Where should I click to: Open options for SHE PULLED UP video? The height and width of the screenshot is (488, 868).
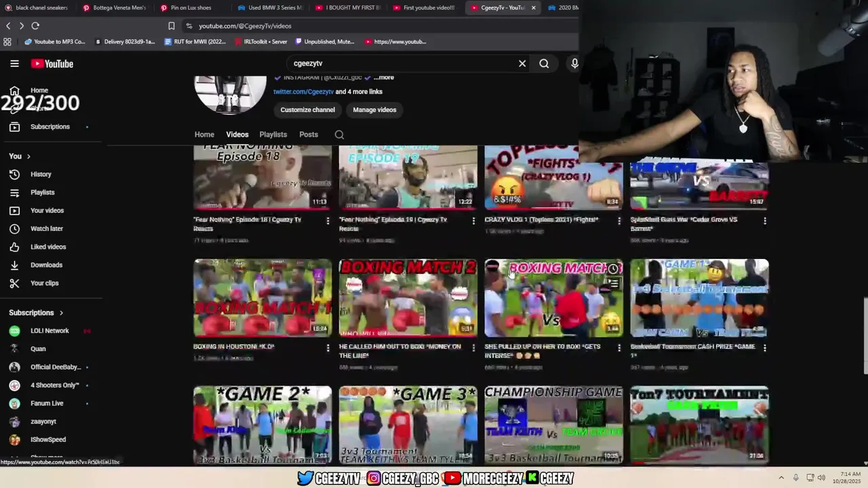point(618,348)
